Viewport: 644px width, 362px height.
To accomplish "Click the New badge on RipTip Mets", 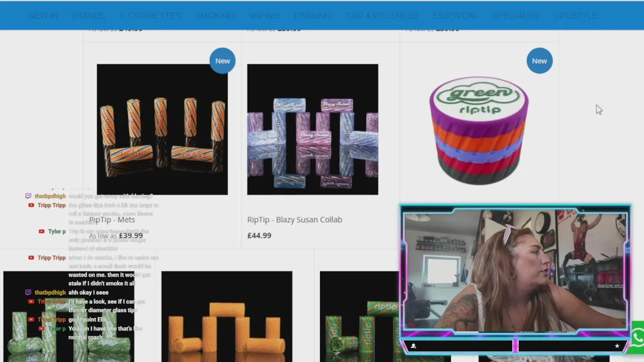I will (x=222, y=61).
